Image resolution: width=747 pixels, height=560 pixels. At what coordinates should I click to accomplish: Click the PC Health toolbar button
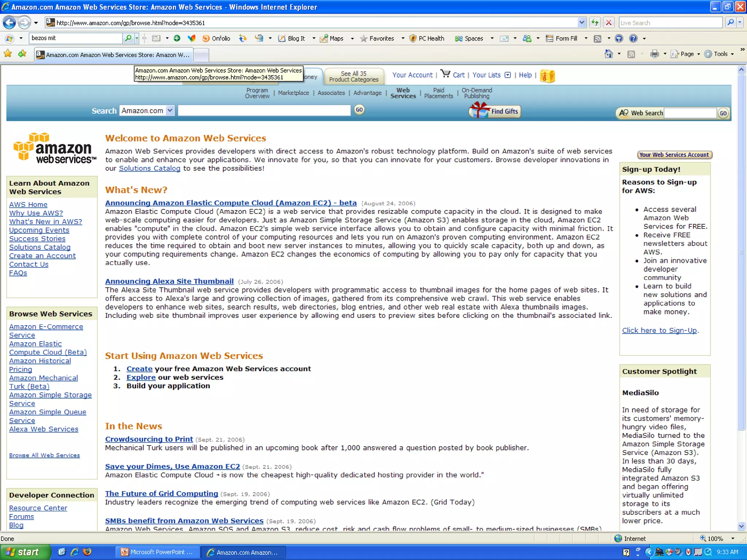pyautogui.click(x=427, y=38)
